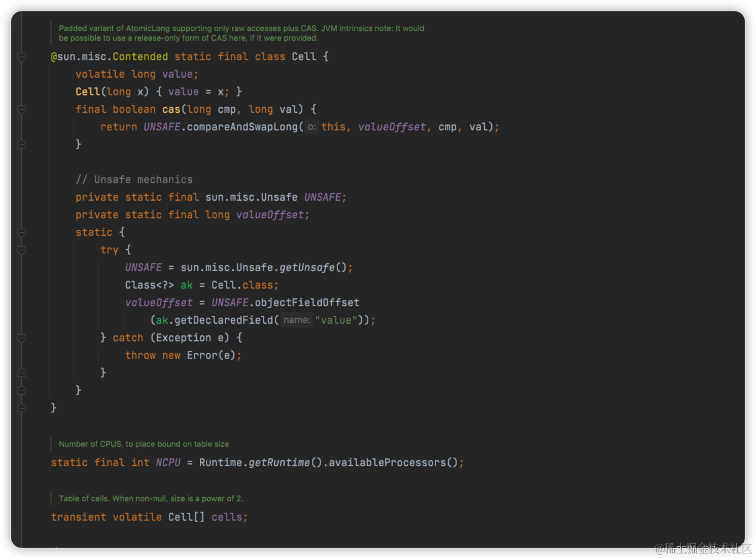Screen dimensions: 756x559
Task: Click 'volatile long value;' field declaration
Action: (137, 74)
